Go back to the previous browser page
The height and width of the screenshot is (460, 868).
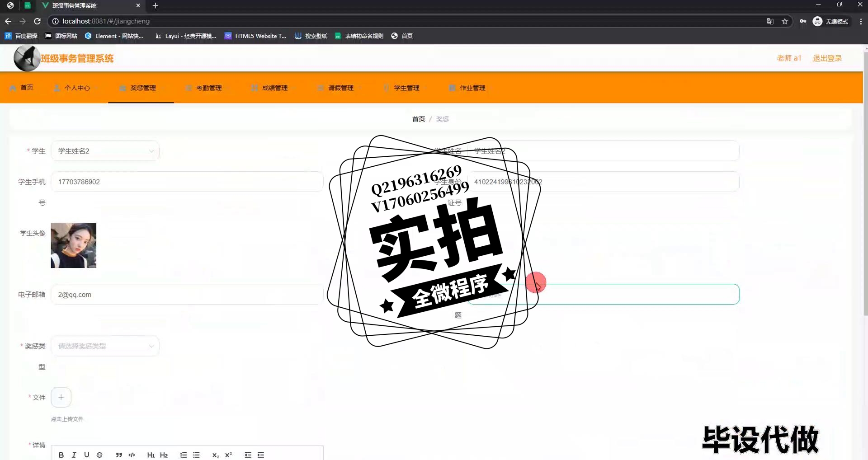[x=8, y=21]
